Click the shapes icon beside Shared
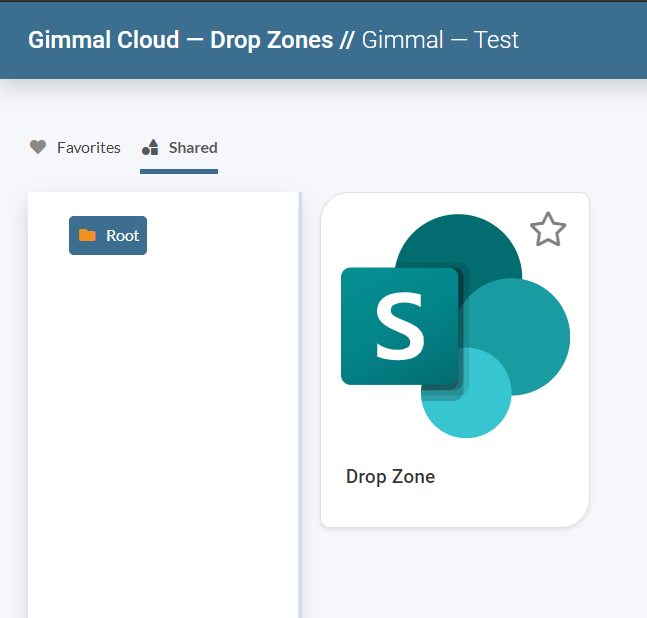The width and height of the screenshot is (647, 618). 151,147
